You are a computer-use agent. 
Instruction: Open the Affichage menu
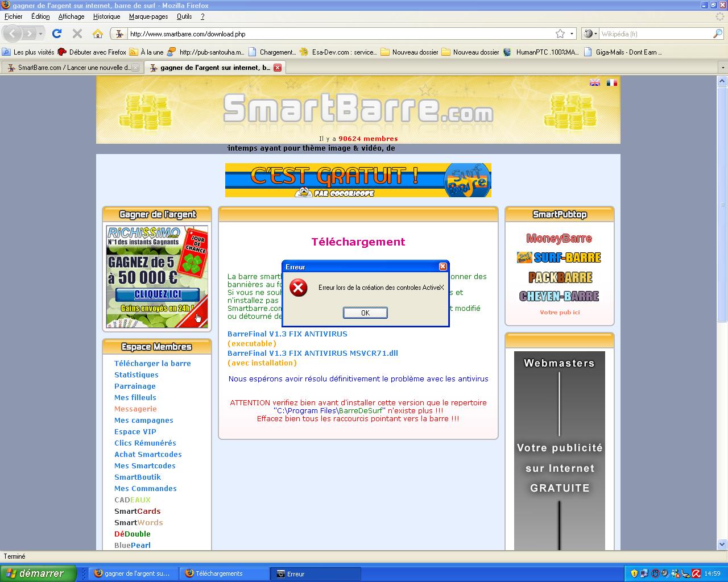[x=71, y=16]
